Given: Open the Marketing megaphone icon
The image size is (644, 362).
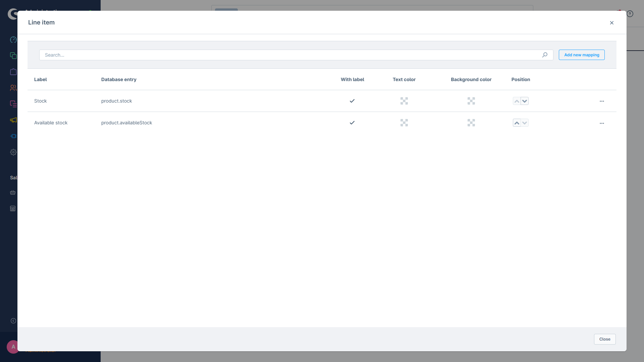Looking at the screenshot, I should [x=13, y=120].
